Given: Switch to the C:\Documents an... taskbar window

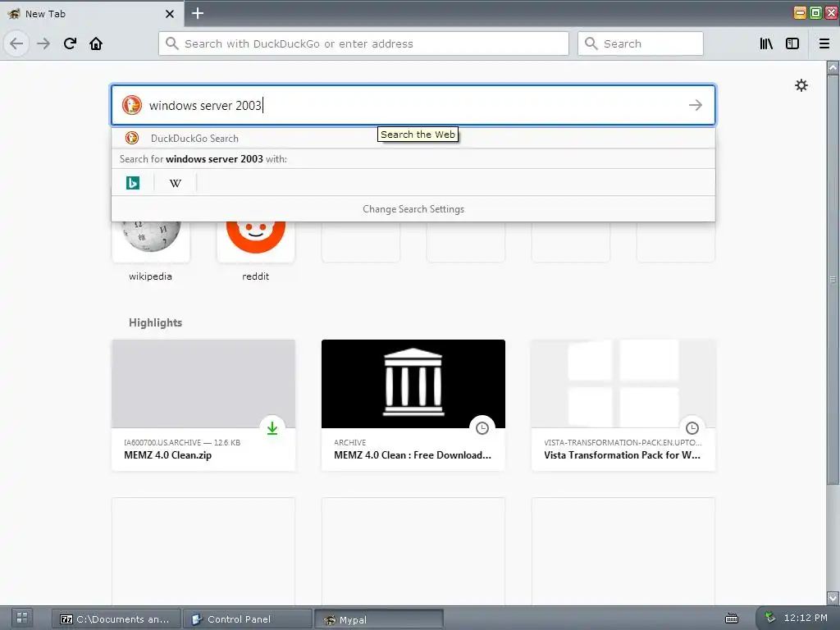Looking at the screenshot, I should coord(116,619).
